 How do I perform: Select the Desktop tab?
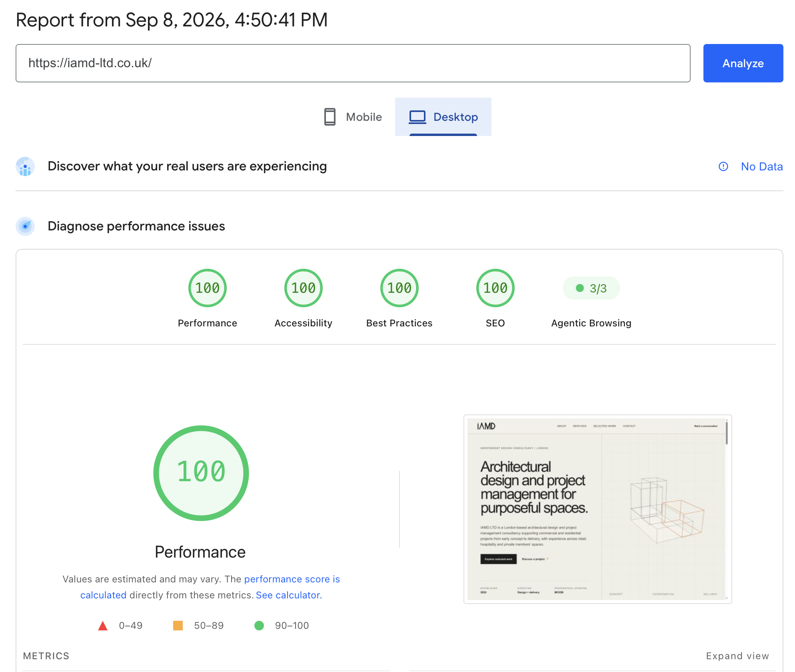click(x=443, y=117)
